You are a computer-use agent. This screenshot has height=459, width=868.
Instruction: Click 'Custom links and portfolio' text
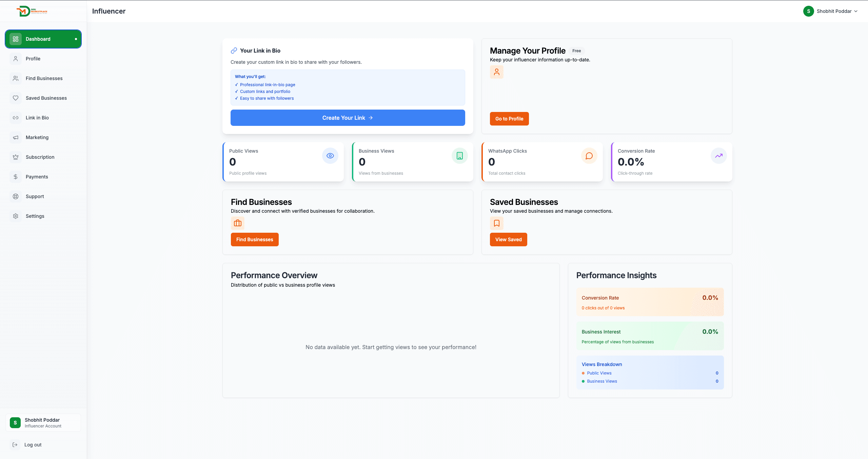tap(265, 92)
